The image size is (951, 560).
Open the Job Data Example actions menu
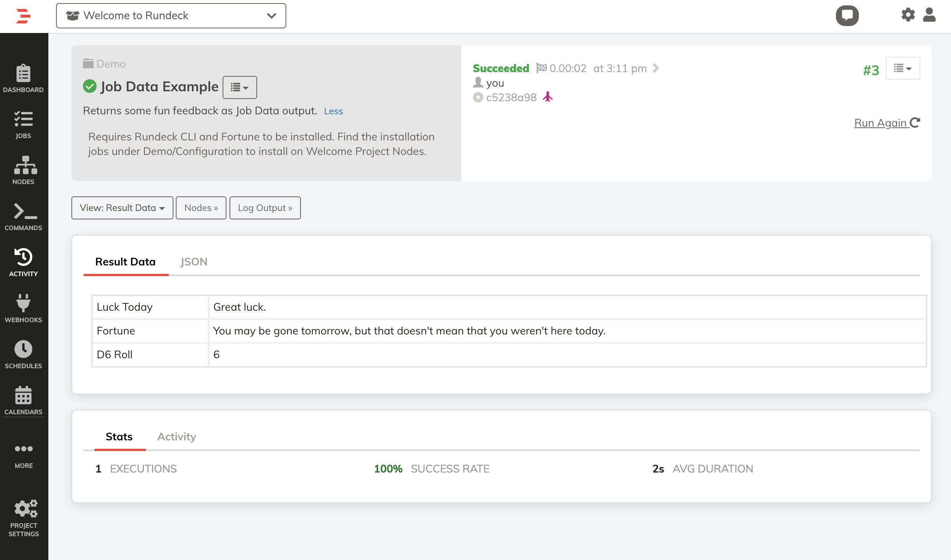pyautogui.click(x=240, y=87)
